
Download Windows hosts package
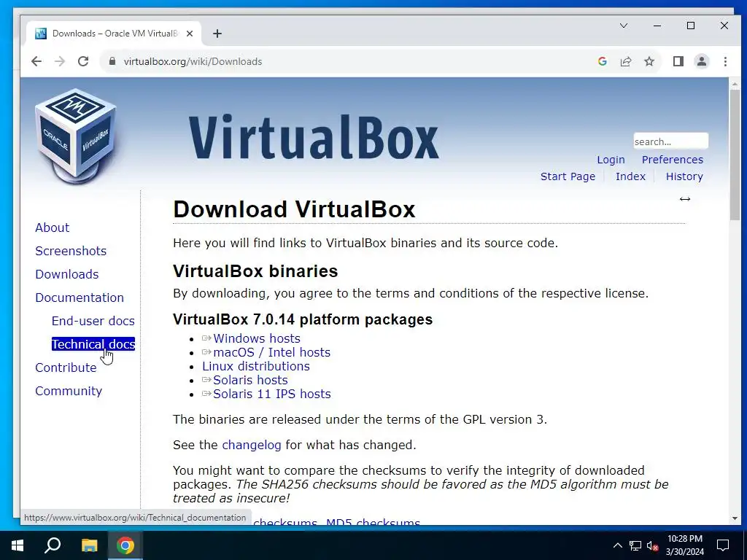pos(257,338)
